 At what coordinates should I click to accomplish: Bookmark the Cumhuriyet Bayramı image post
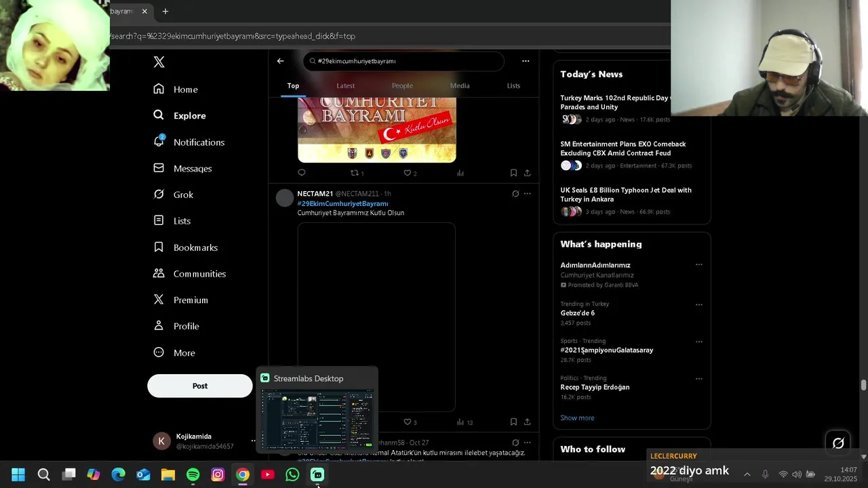[513, 173]
